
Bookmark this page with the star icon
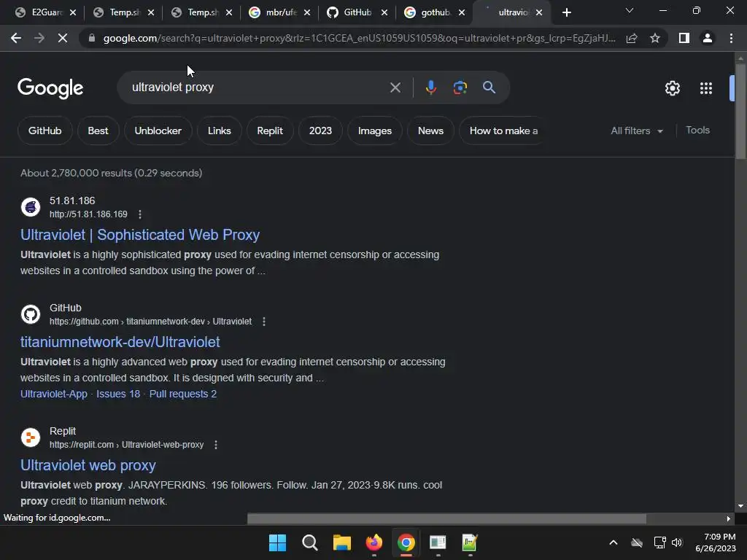pos(655,38)
